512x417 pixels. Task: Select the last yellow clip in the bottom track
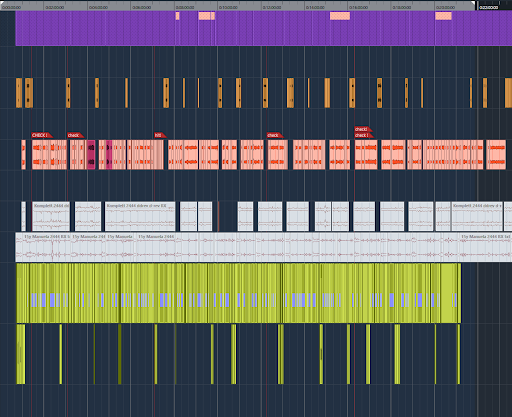click(x=459, y=354)
